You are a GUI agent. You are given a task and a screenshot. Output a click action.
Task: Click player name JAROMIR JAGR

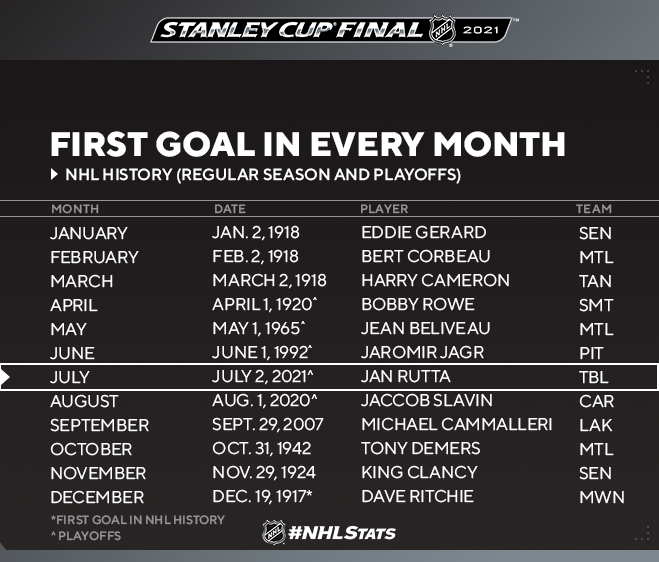pyautogui.click(x=422, y=352)
